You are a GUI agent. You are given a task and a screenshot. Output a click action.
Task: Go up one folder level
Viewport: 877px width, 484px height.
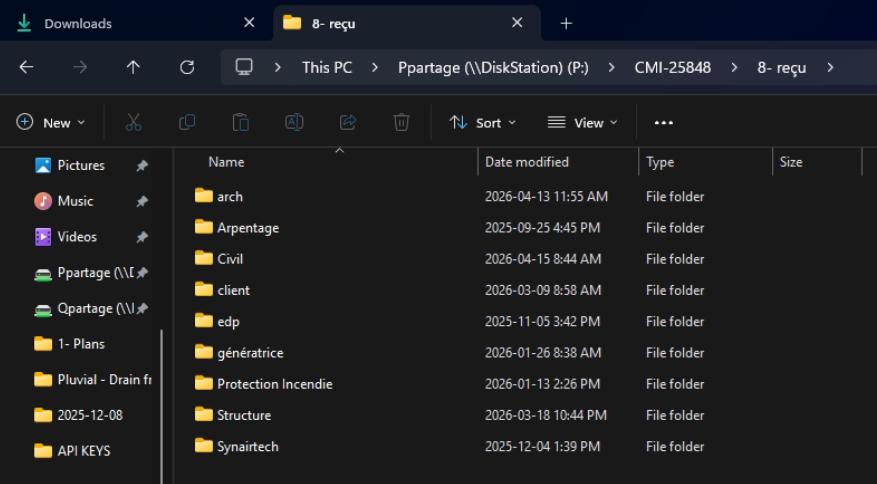pos(133,67)
